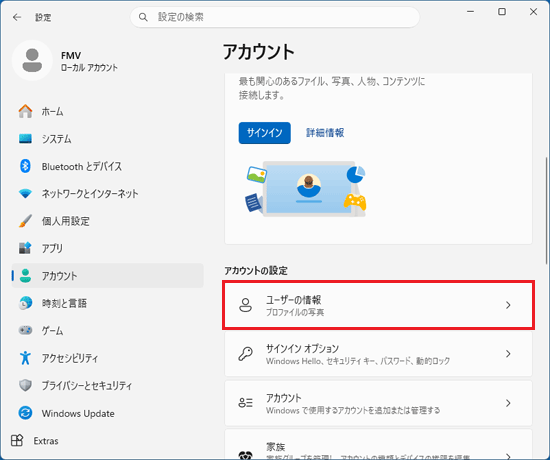Click the アカウント list person icon

coord(246,403)
